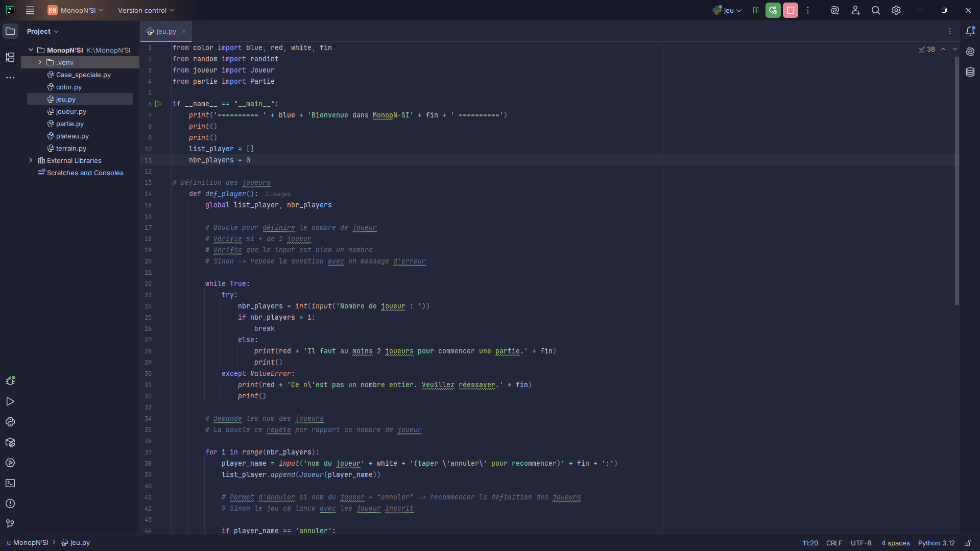Open the Python Console tool window

(10, 422)
